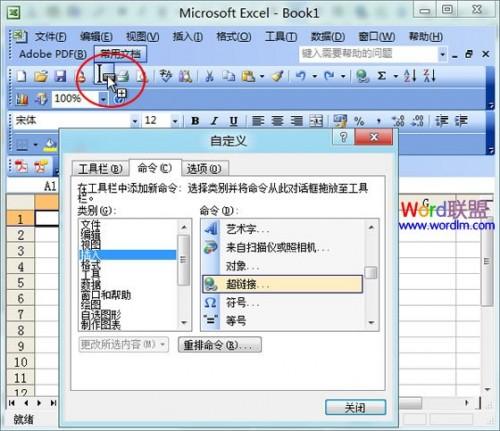Click the Open folder icon

point(41,76)
